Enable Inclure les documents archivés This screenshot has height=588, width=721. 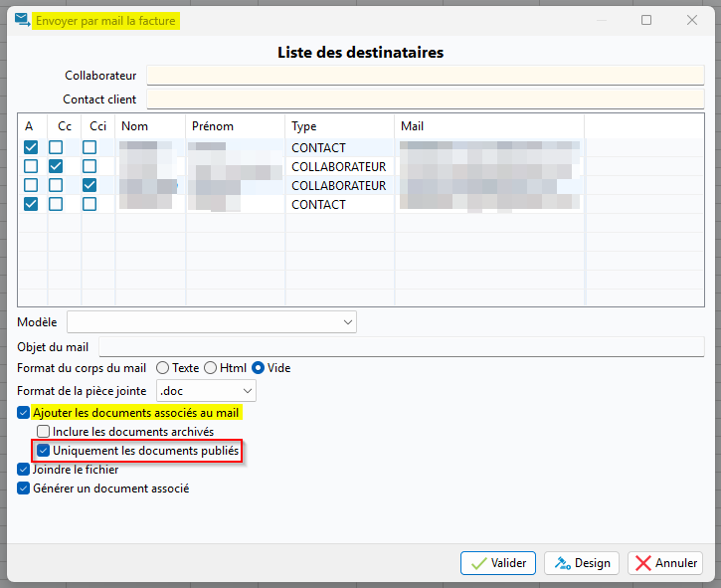[44, 432]
